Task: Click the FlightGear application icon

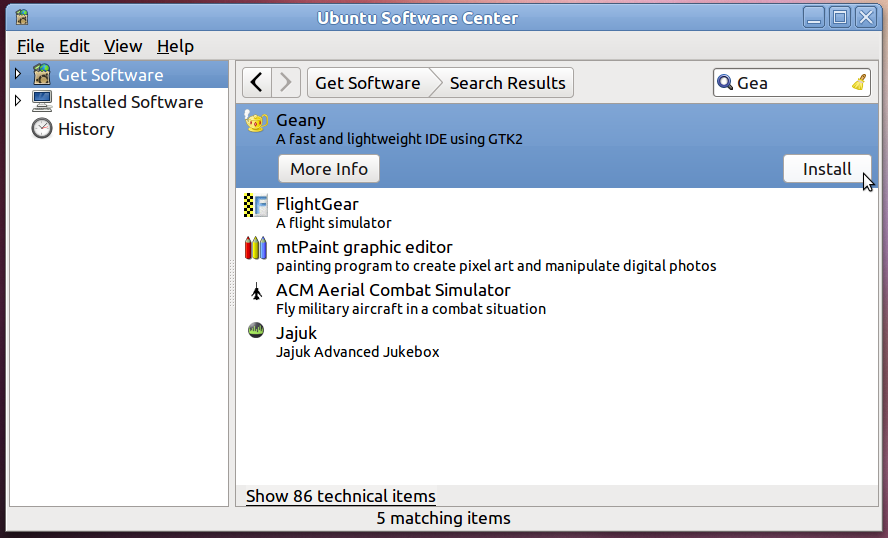Action: coord(256,206)
